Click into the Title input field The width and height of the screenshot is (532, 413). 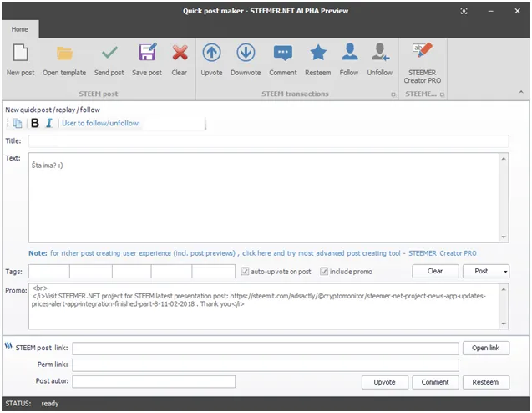268,141
